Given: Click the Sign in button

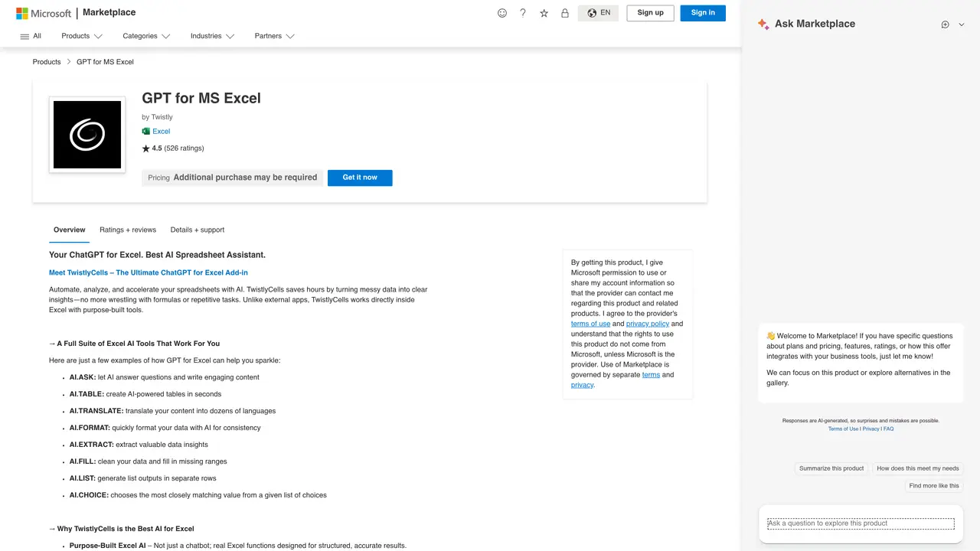Looking at the screenshot, I should point(703,13).
